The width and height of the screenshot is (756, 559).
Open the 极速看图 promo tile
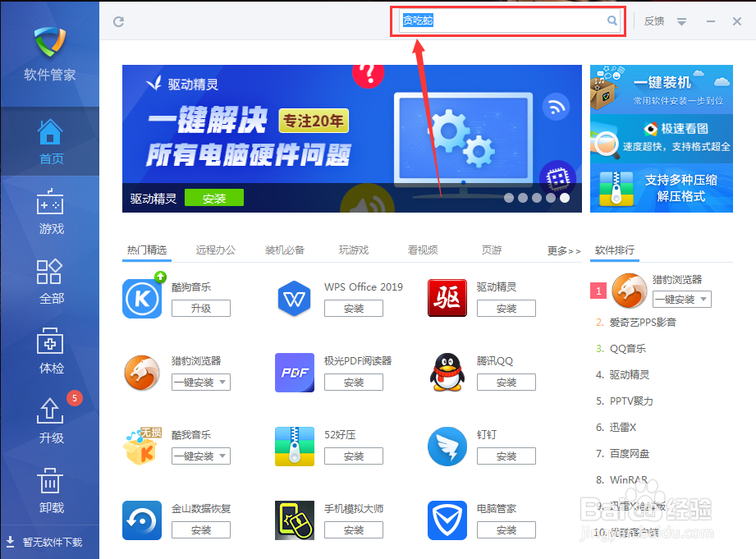click(x=662, y=139)
